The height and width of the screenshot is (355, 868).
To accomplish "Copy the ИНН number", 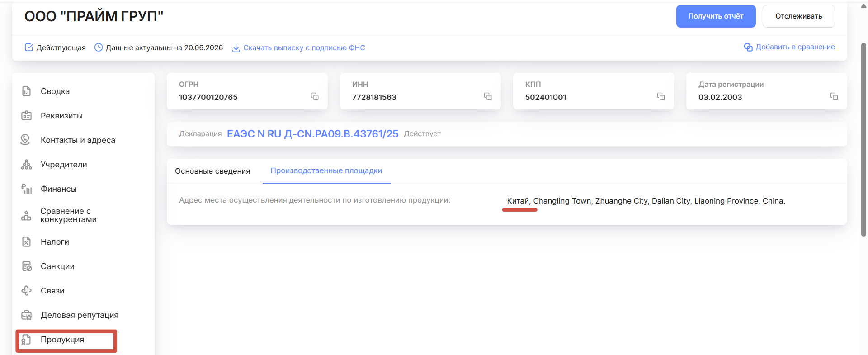I will [x=488, y=96].
